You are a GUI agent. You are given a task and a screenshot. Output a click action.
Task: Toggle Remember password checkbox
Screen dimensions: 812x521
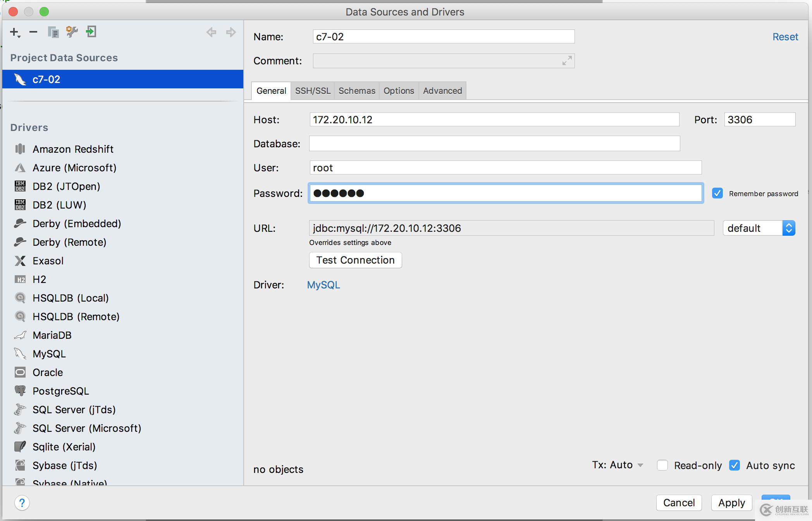point(717,193)
